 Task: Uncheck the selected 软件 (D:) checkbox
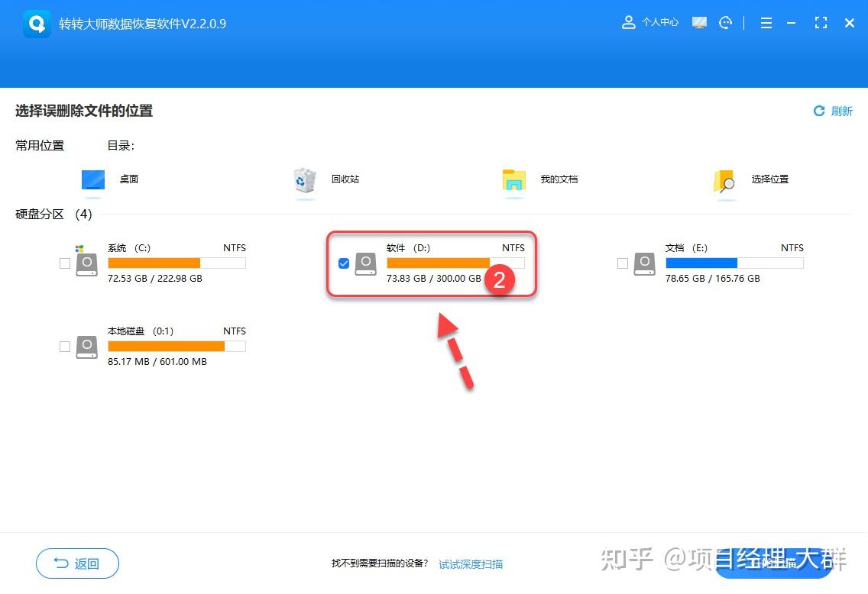click(x=344, y=263)
